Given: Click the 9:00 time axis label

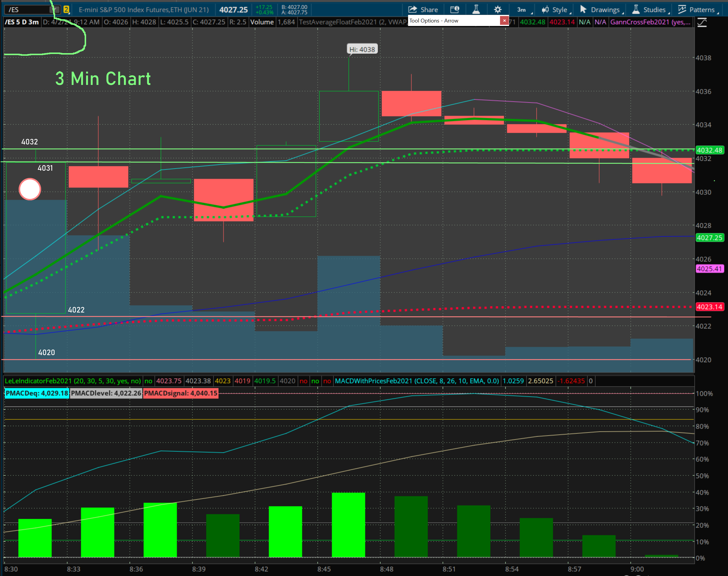Looking at the screenshot, I should tap(637, 569).
